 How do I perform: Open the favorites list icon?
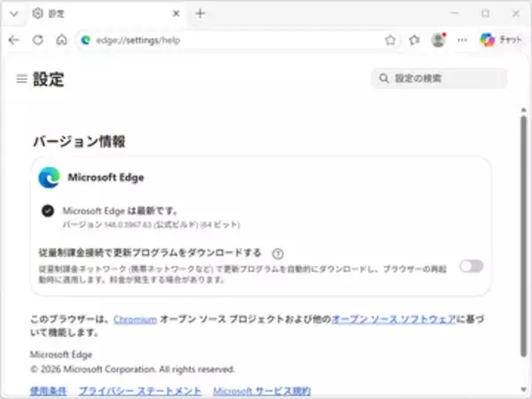414,40
